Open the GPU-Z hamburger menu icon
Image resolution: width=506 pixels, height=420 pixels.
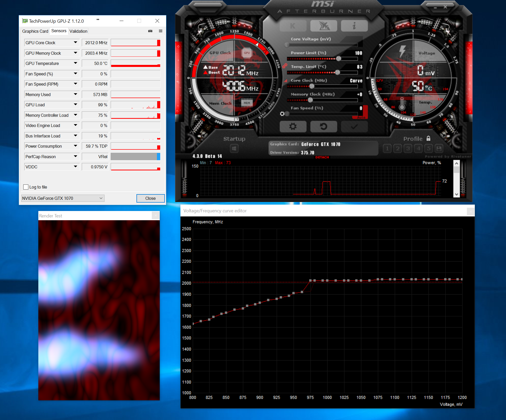pyautogui.click(x=160, y=31)
